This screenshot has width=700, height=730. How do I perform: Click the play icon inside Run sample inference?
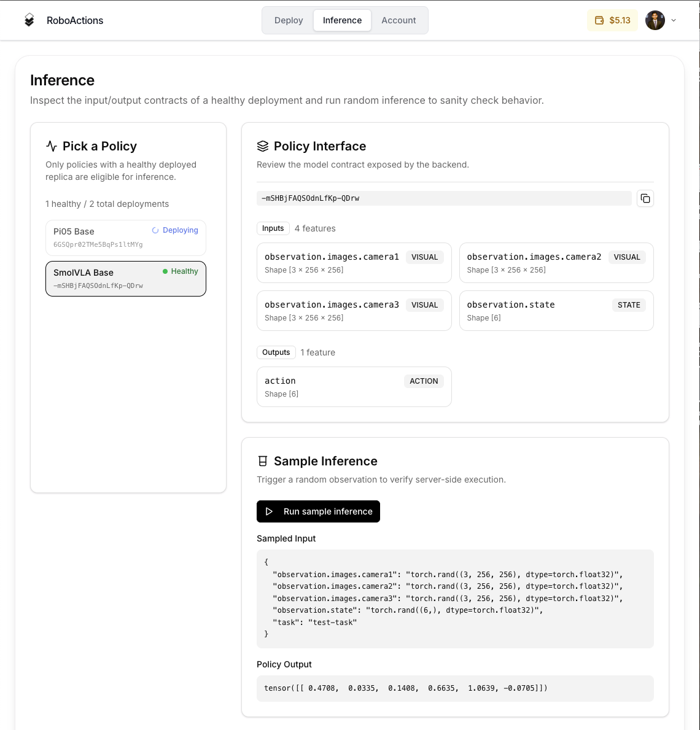tap(270, 511)
